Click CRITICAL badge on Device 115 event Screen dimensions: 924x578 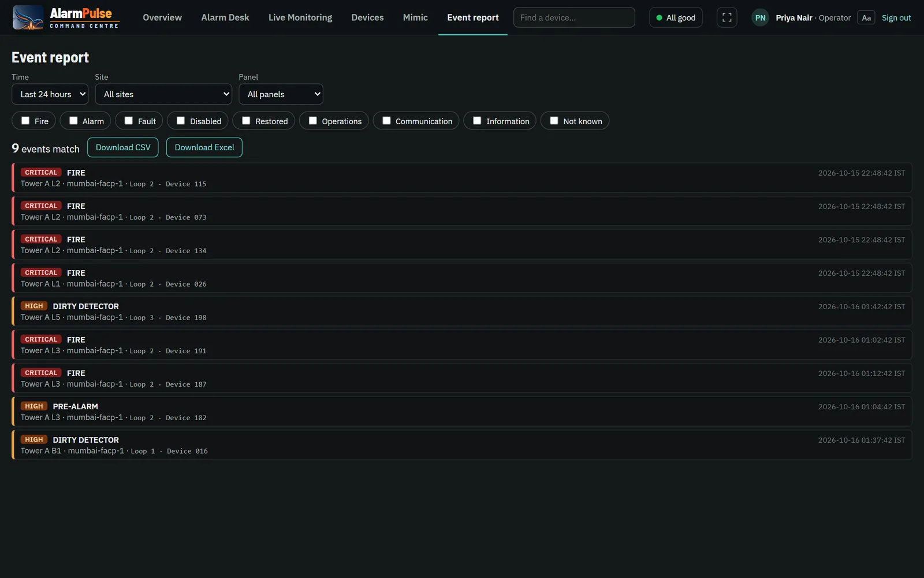pyautogui.click(x=41, y=172)
